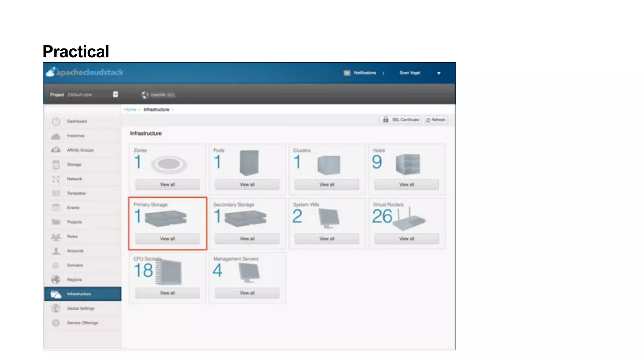Select the Network icon in sidebar
This screenshot has height=362, width=644.
56,179
